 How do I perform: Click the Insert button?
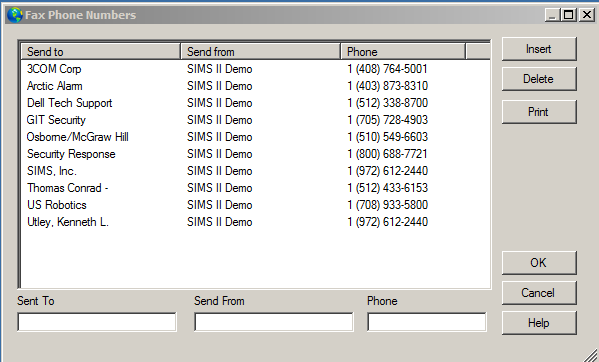(539, 49)
